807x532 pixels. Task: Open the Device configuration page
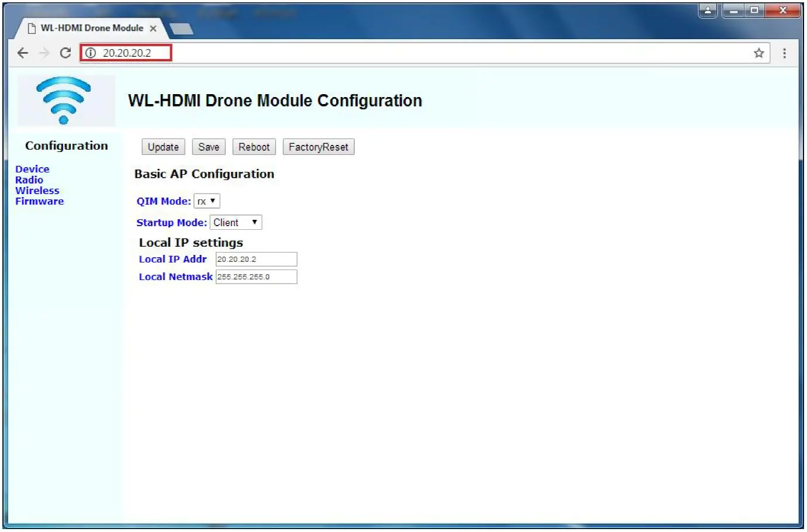(32, 169)
